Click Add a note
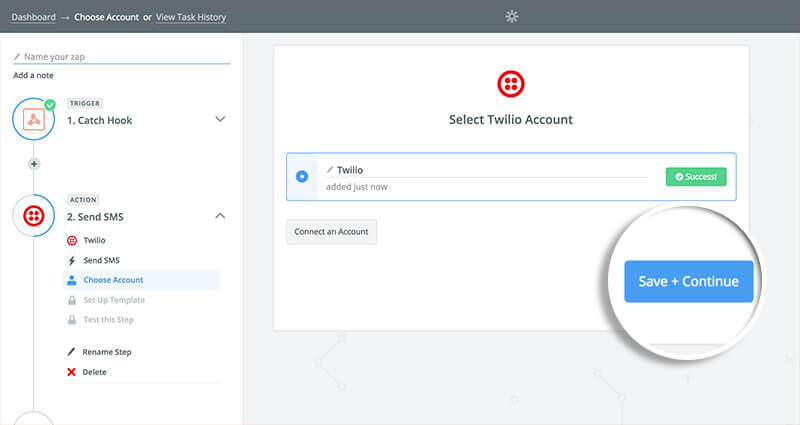This screenshot has width=800, height=425. click(33, 75)
